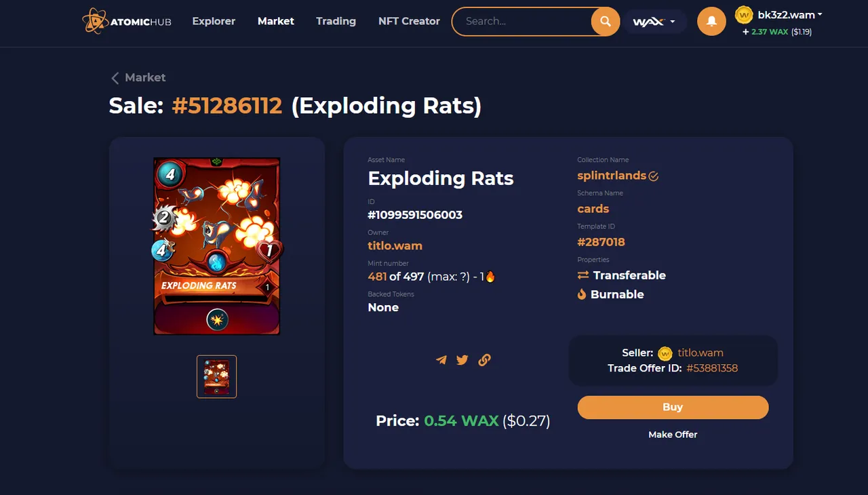This screenshot has width=868, height=495.
Task: Open the Explorer menu
Action: click(x=214, y=21)
